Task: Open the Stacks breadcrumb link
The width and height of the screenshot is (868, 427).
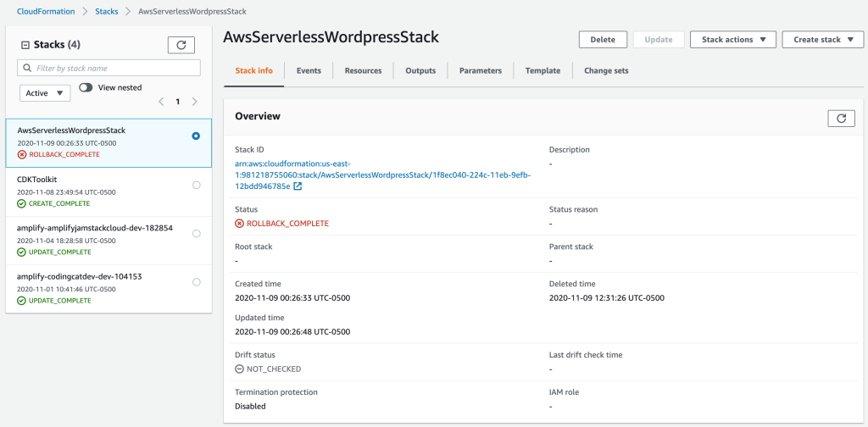Action: coord(106,11)
